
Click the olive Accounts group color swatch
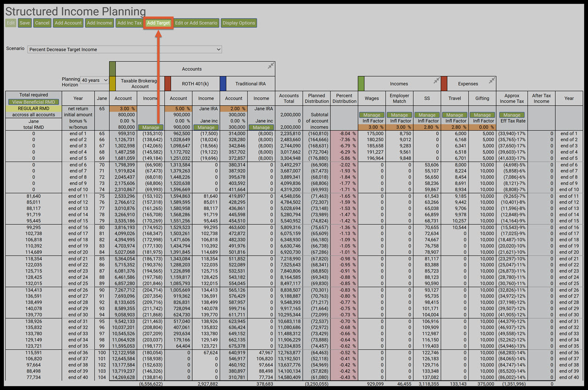point(112,69)
